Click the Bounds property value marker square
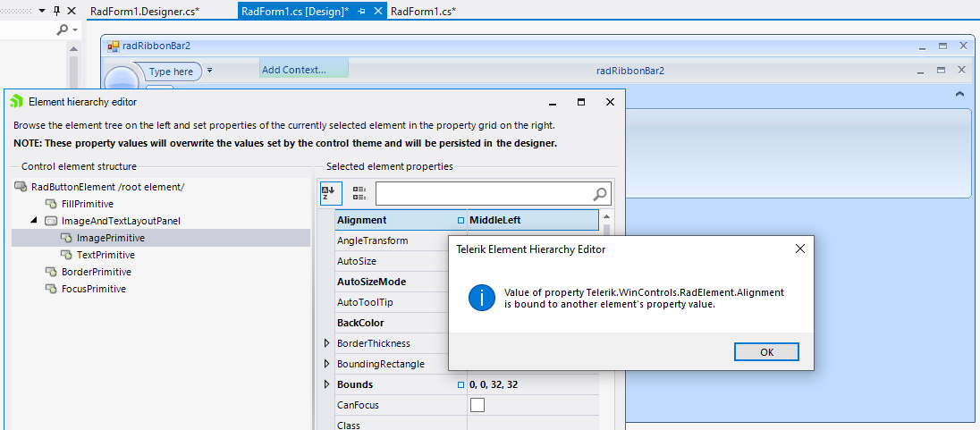980x430 pixels. pyautogui.click(x=460, y=384)
